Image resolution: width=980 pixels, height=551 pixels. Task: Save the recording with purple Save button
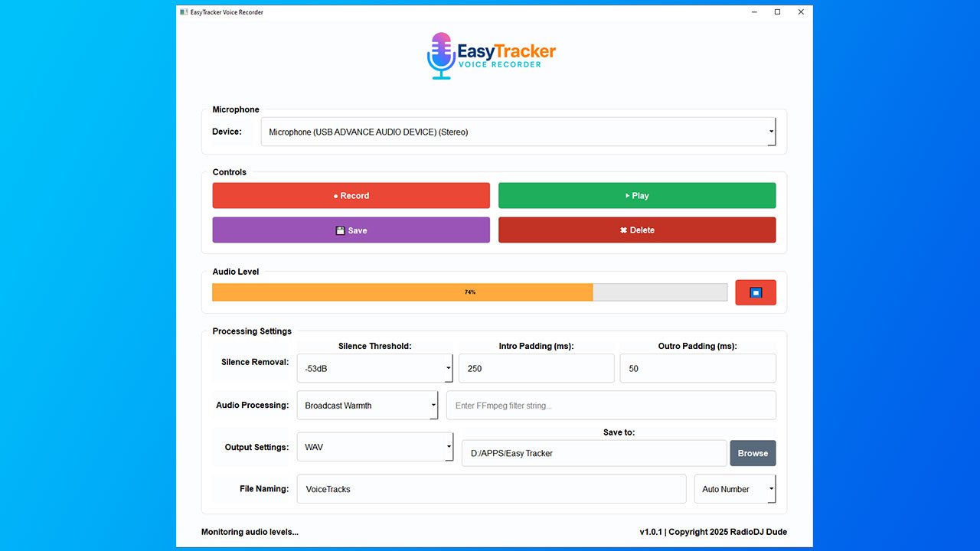click(x=351, y=230)
